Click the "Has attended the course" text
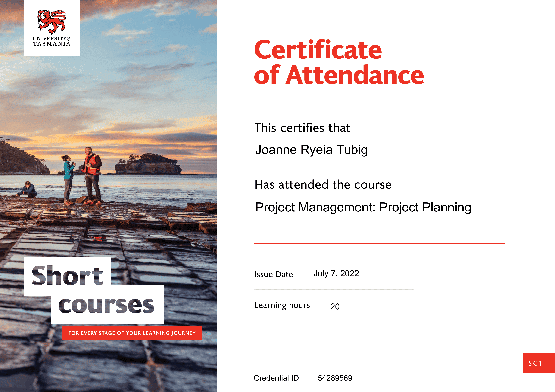Image resolution: width=555 pixels, height=392 pixels. pyautogui.click(x=323, y=184)
